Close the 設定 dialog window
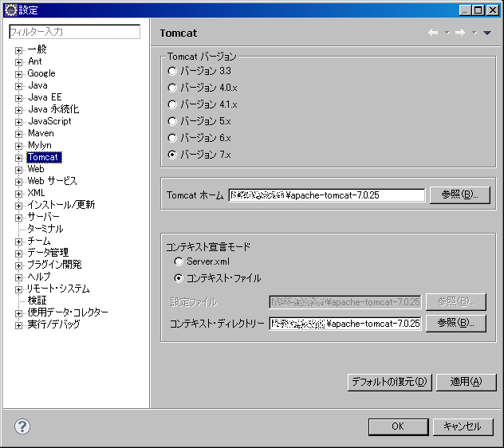The image size is (504, 448). [492, 10]
